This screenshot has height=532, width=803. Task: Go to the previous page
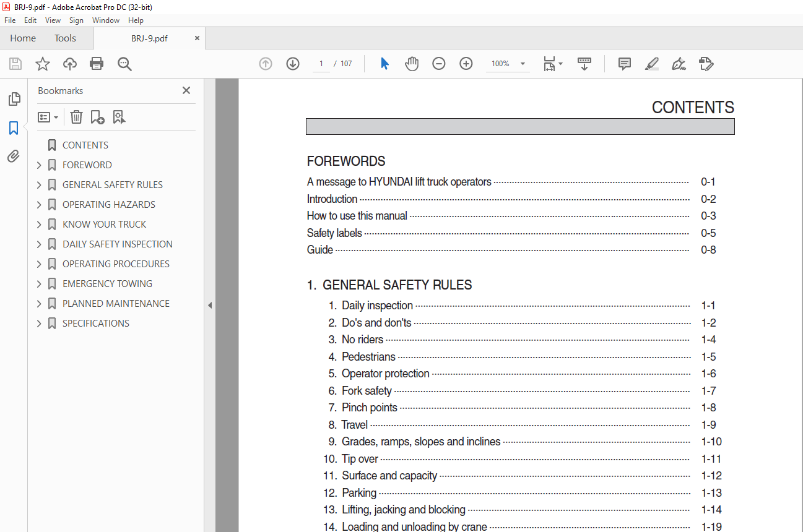pos(266,64)
